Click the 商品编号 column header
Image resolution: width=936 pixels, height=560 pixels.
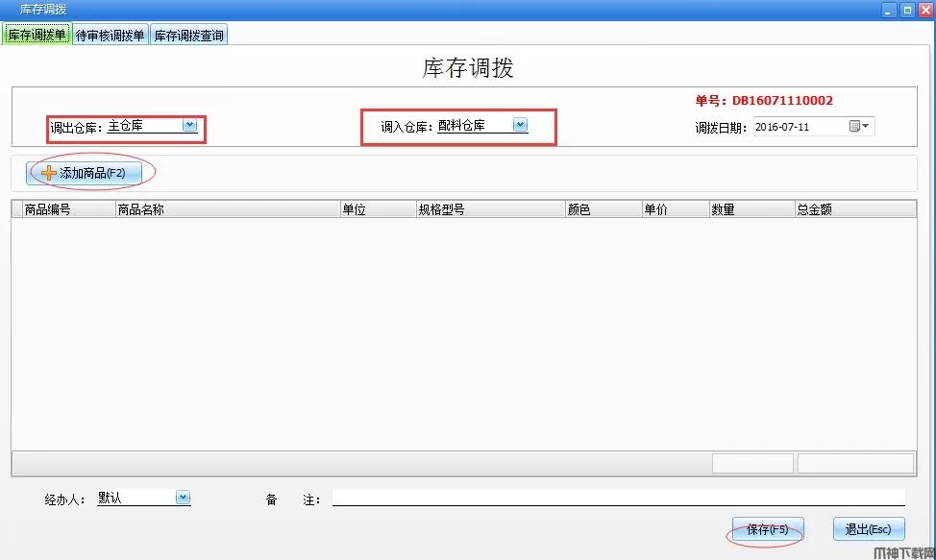pos(68,209)
